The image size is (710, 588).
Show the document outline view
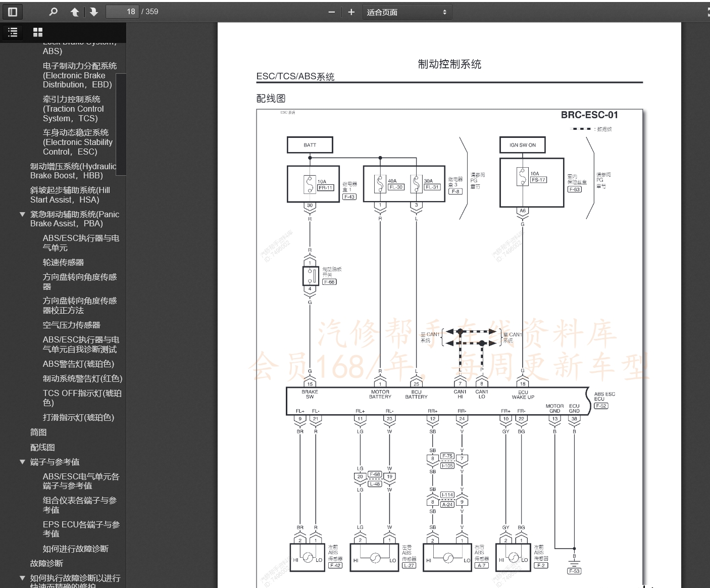coord(12,32)
